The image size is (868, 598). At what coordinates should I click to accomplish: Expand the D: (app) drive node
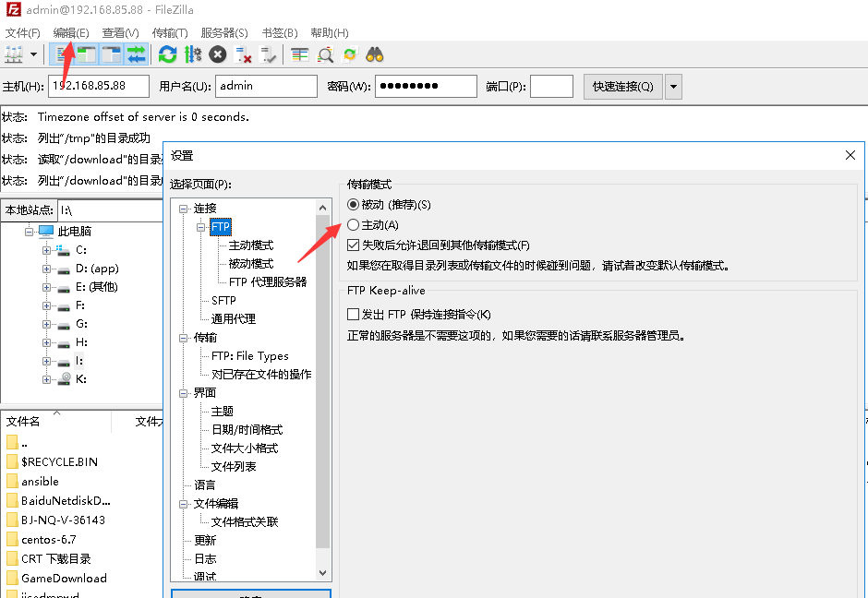(46, 269)
